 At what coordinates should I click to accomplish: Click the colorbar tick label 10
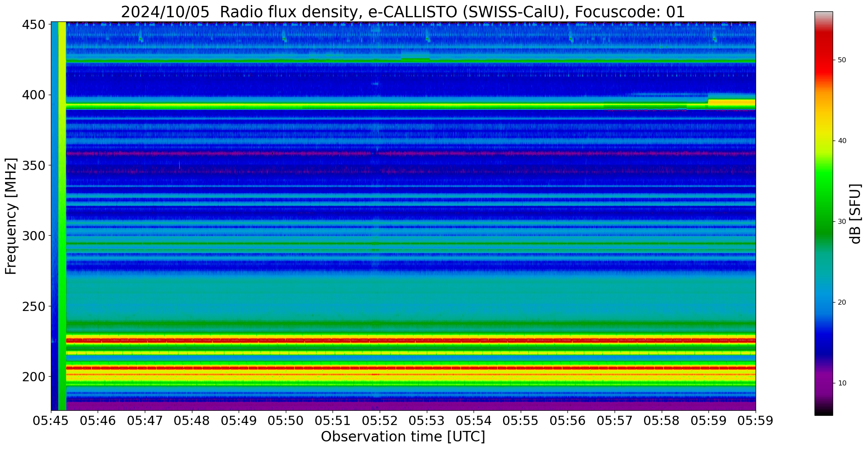point(842,383)
